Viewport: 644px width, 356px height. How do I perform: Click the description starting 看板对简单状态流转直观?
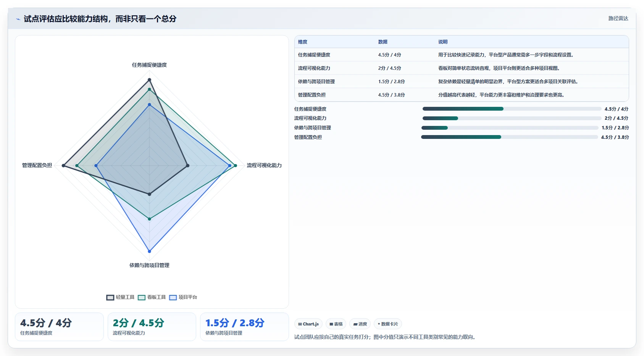[500, 68]
